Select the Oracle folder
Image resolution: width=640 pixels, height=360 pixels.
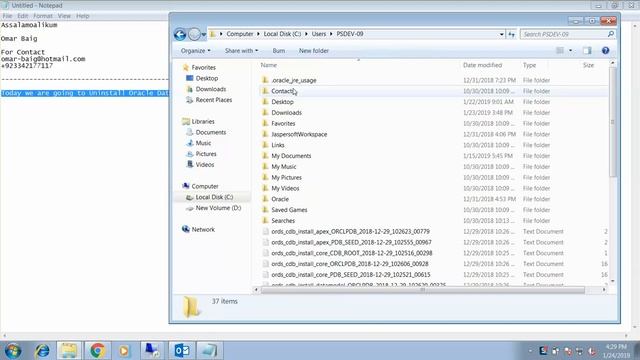280,199
